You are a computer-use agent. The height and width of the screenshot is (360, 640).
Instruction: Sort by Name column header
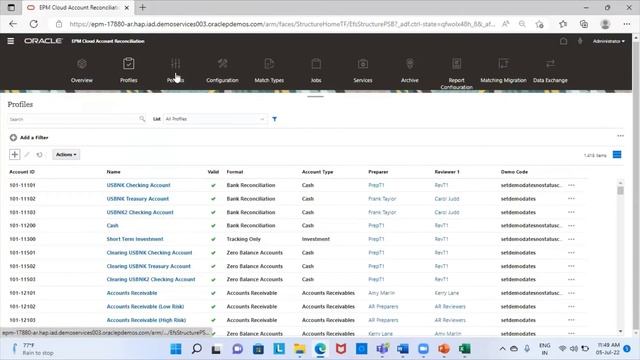[113, 172]
